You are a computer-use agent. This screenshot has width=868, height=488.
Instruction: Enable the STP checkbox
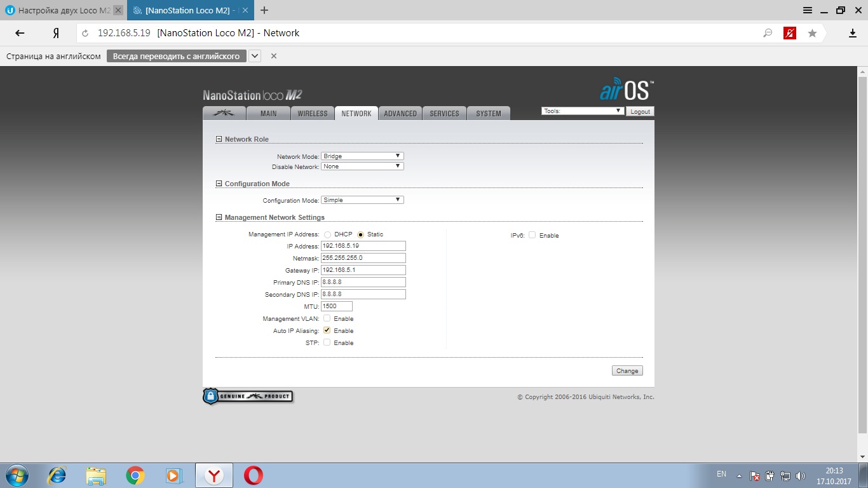327,342
